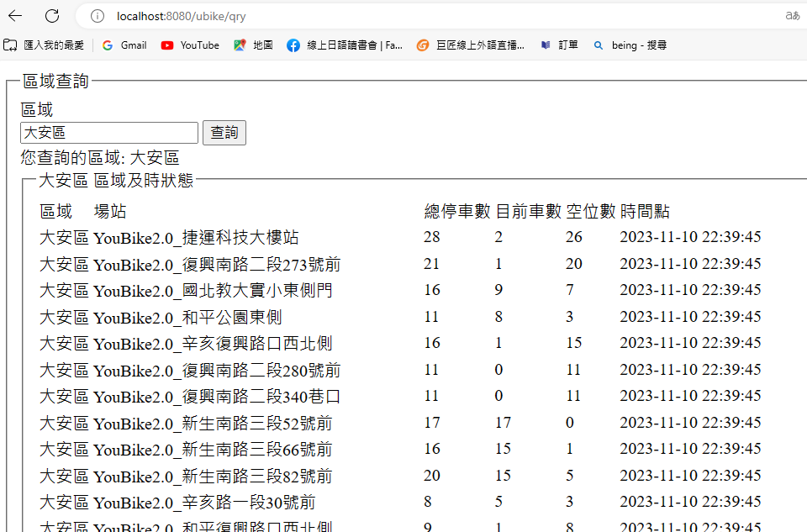
Task: Click total count 28 for 捷運科技大樓站
Action: [x=432, y=237]
